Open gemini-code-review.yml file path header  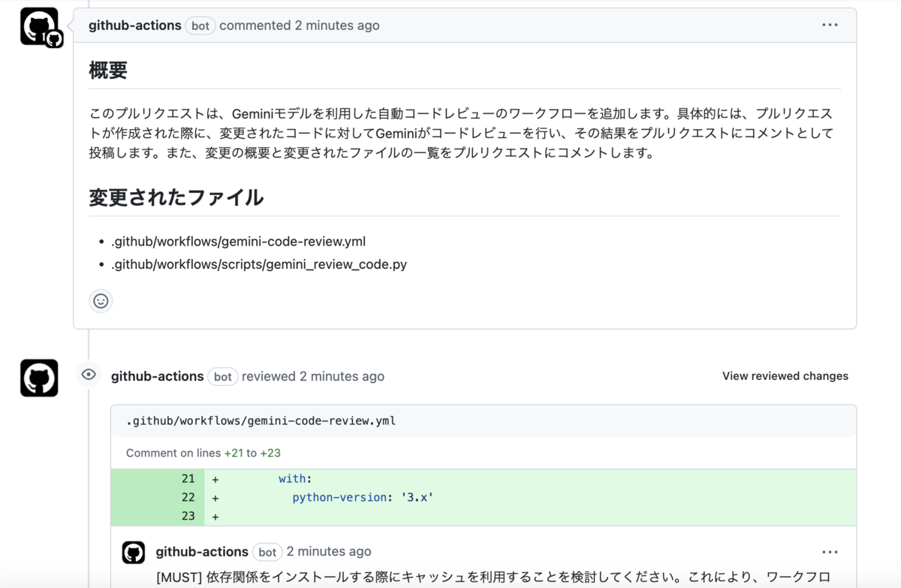(x=261, y=421)
